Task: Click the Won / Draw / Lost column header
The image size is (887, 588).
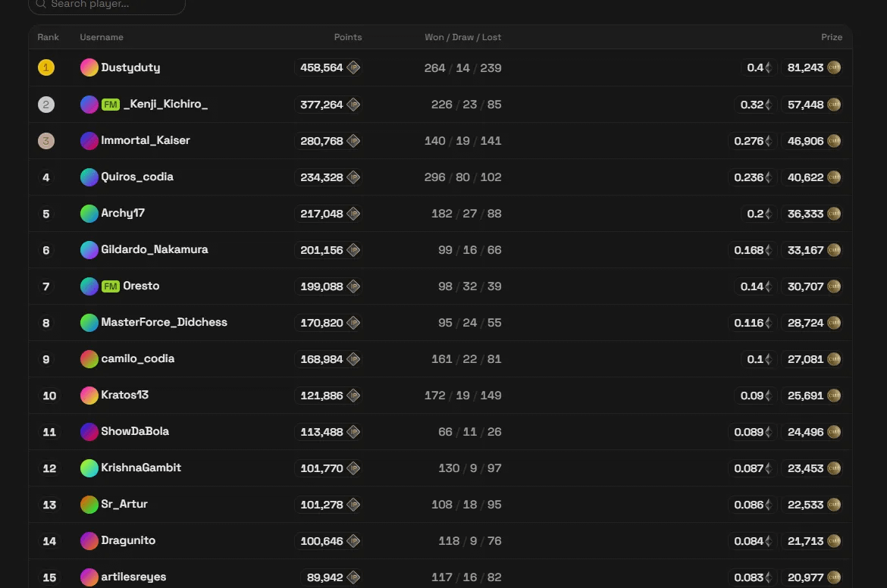Action: [462, 37]
